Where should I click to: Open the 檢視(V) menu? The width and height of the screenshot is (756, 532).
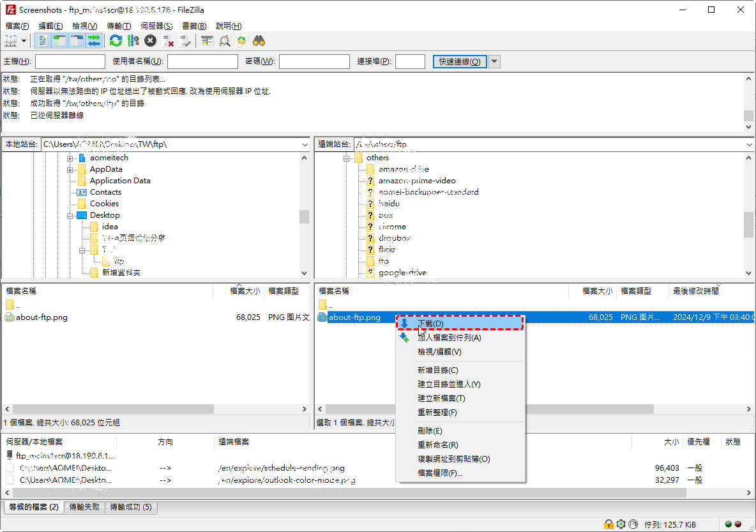pyautogui.click(x=84, y=26)
